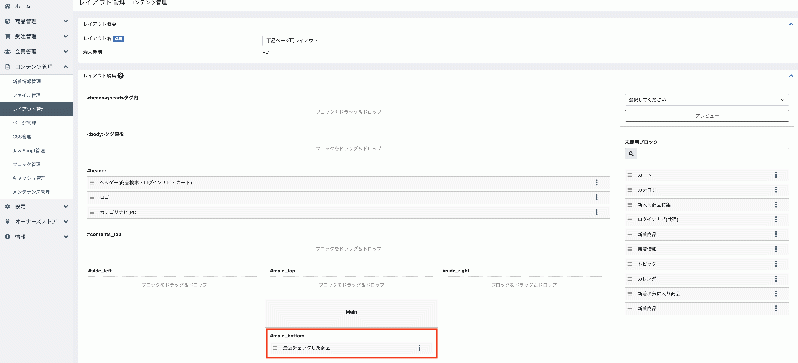Expand the オーナーズストア sidebar menu chevron
This screenshot has width=798, height=363.
click(x=66, y=221)
